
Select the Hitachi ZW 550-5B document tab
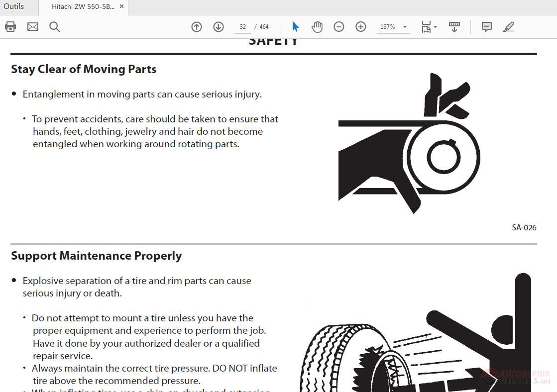82,6
